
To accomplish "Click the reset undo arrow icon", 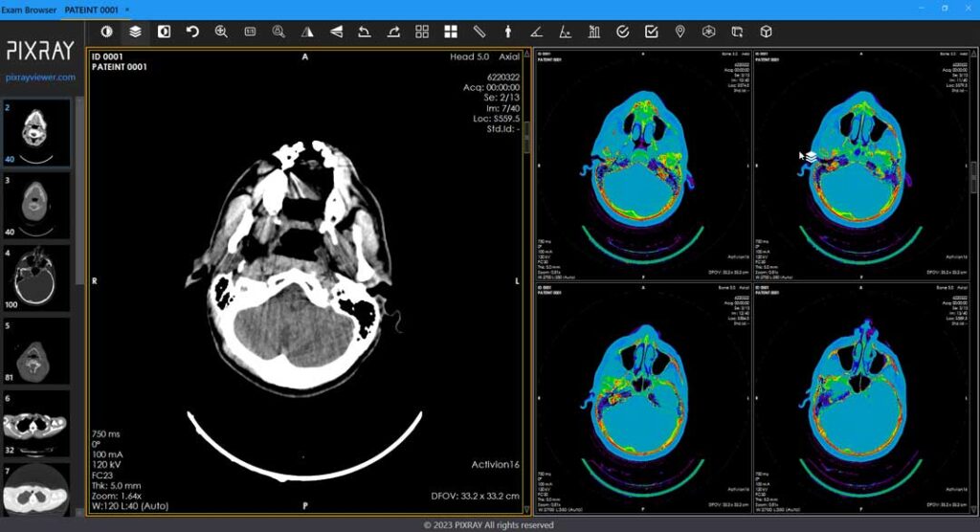I will tap(192, 32).
